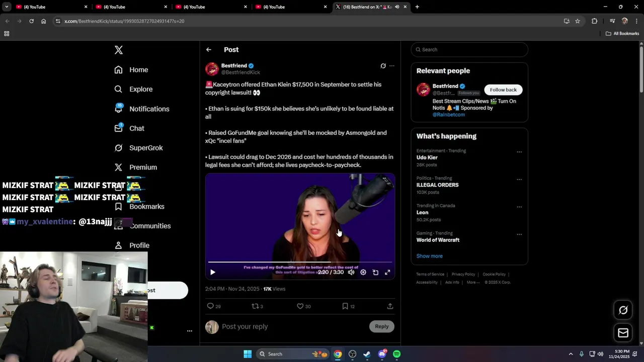Image resolution: width=644 pixels, height=362 pixels.
Task: Open more options for World of Warcraft trend
Action: tap(519, 234)
